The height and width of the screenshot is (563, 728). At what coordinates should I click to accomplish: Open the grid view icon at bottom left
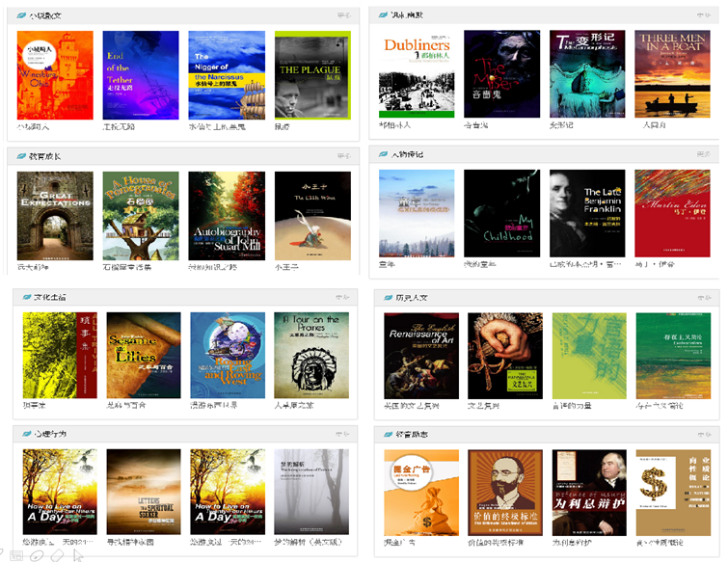16,555
